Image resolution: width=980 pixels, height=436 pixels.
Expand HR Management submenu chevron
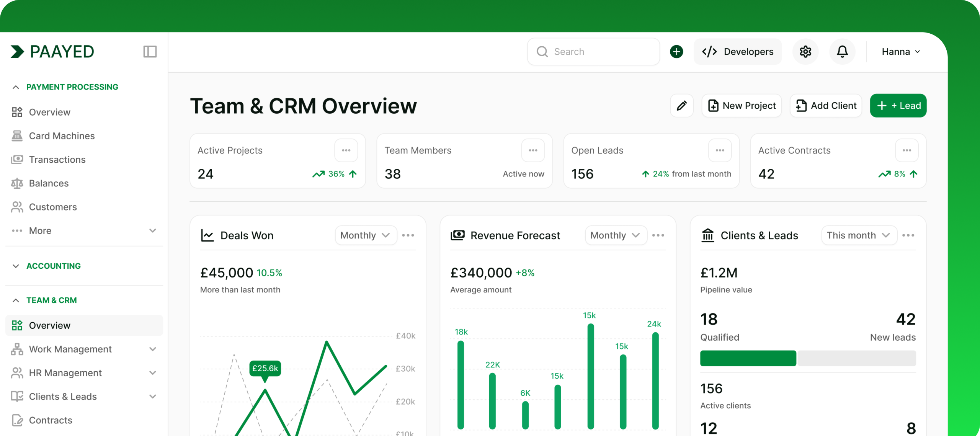click(x=152, y=373)
